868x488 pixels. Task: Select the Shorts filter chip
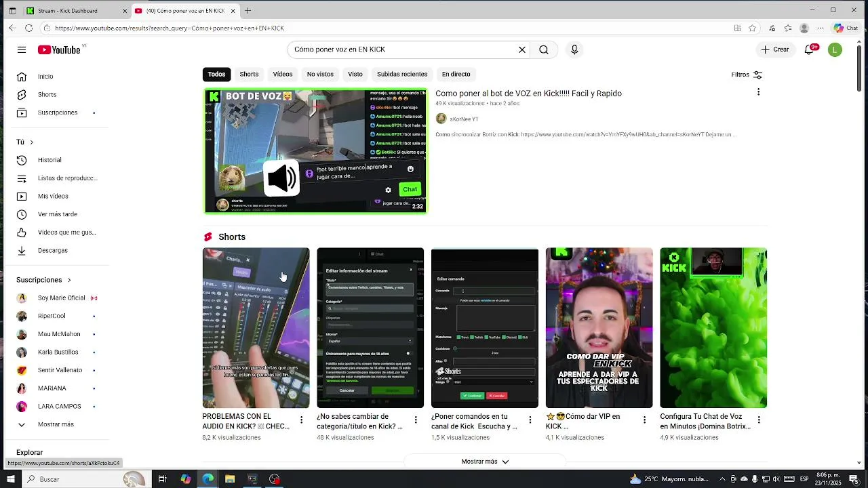click(x=249, y=75)
